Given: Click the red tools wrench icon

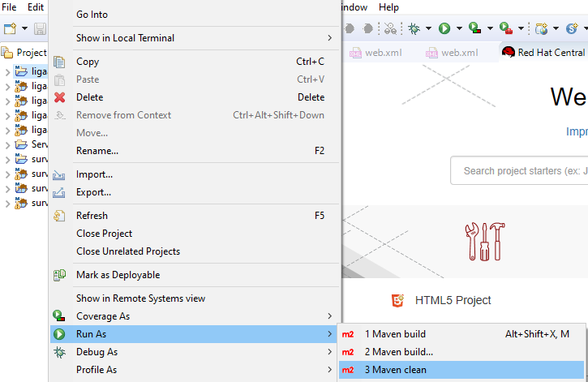Looking at the screenshot, I should click(x=485, y=242).
